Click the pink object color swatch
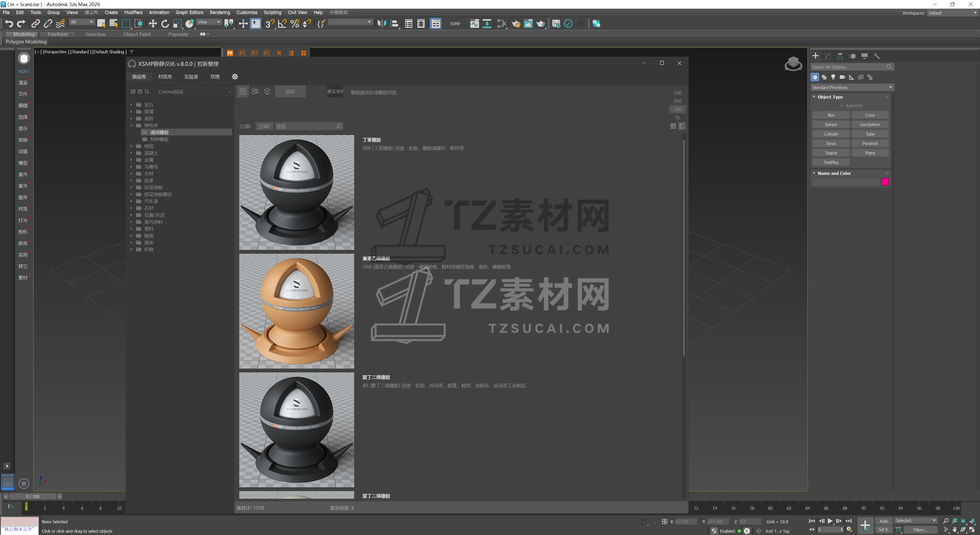The image size is (980, 535). 885,182
